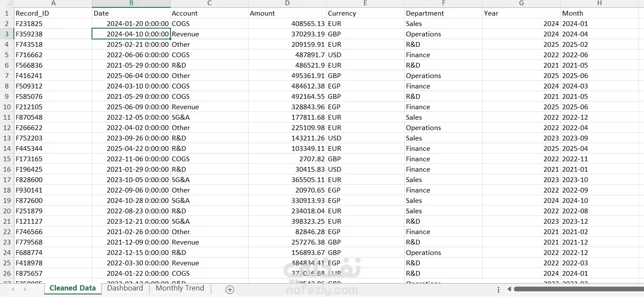Click the sheet tab bar split handle dots
Screen dimensions: 644x297
coord(499,289)
